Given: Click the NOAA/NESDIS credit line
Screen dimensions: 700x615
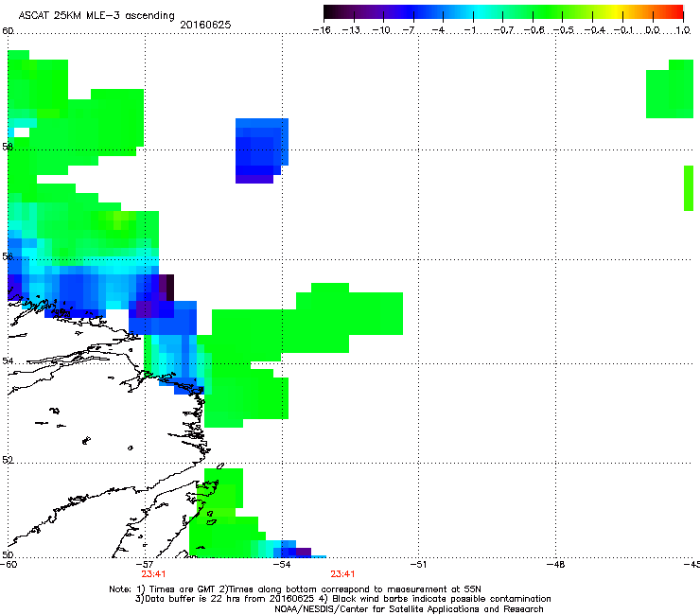Looking at the screenshot, I should [x=409, y=608].
